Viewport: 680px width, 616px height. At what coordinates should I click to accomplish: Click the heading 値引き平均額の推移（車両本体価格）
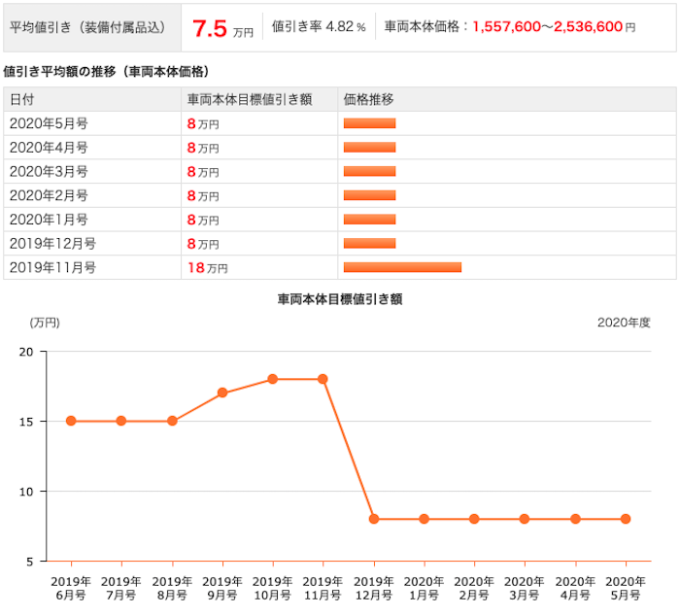click(x=106, y=71)
